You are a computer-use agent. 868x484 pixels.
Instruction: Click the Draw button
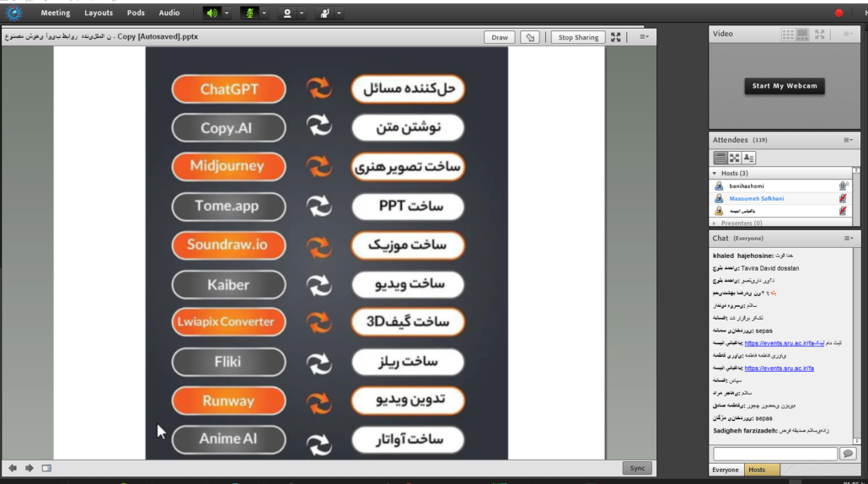click(x=500, y=37)
